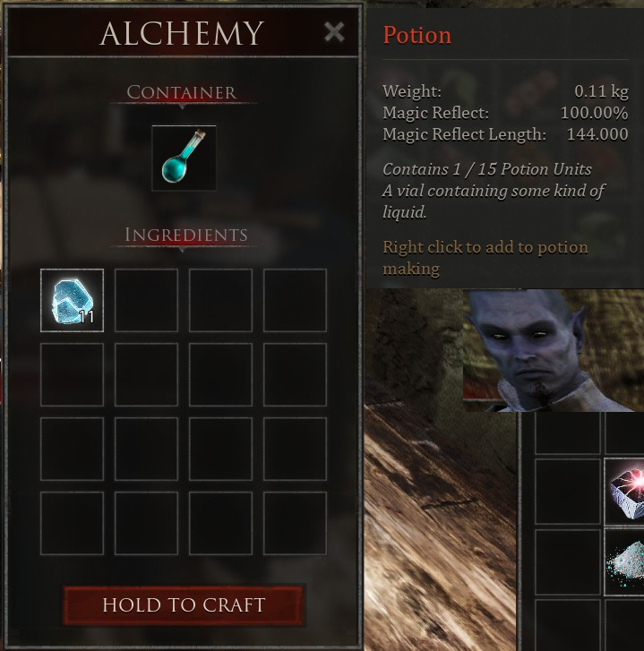This screenshot has width=644, height=651.
Task: Click the blue-skinned character portrait
Action: (x=554, y=351)
